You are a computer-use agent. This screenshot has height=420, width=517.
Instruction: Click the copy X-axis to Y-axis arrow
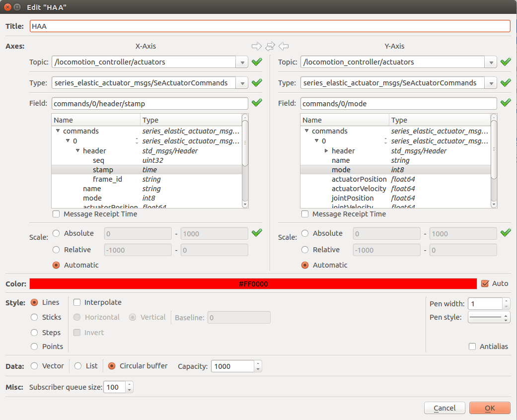256,46
